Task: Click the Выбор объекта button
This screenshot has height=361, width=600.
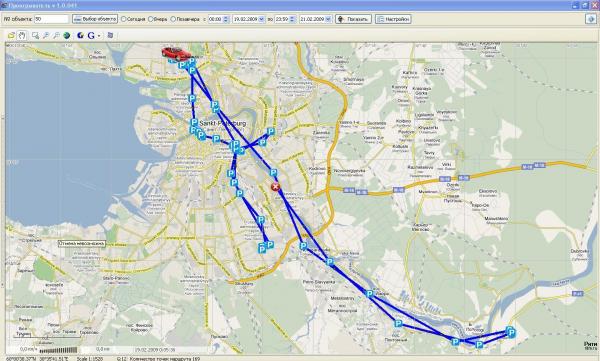Action: [95, 19]
